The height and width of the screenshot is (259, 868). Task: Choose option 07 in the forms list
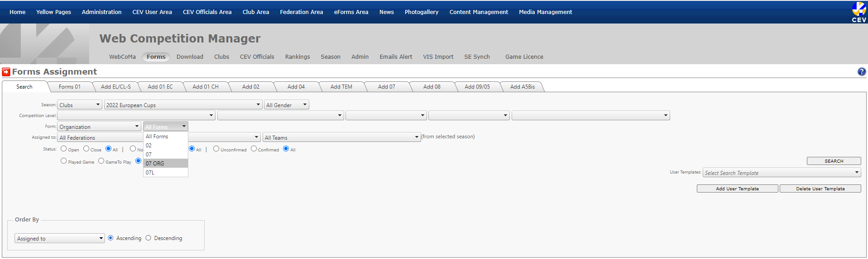tap(166, 155)
